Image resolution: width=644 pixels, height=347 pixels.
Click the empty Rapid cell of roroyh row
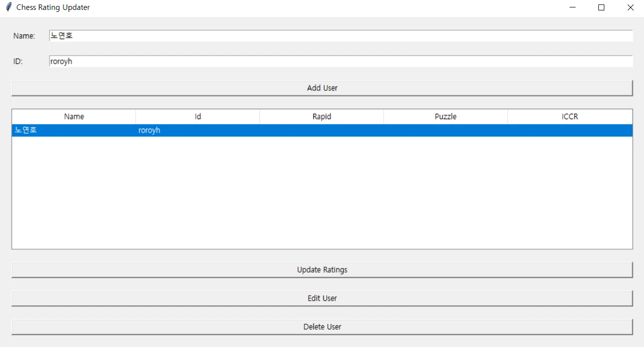tap(322, 131)
